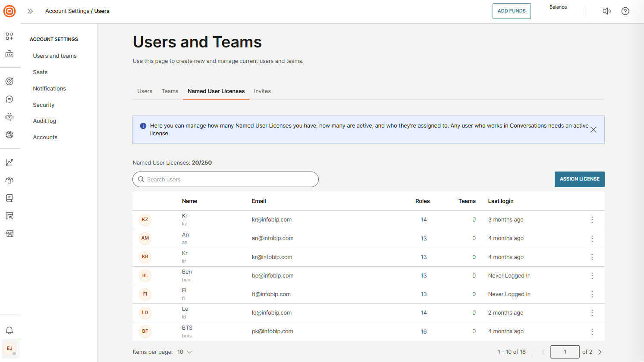Image resolution: width=644 pixels, height=362 pixels.
Task: Click email pk@infobip.com
Action: click(x=273, y=331)
